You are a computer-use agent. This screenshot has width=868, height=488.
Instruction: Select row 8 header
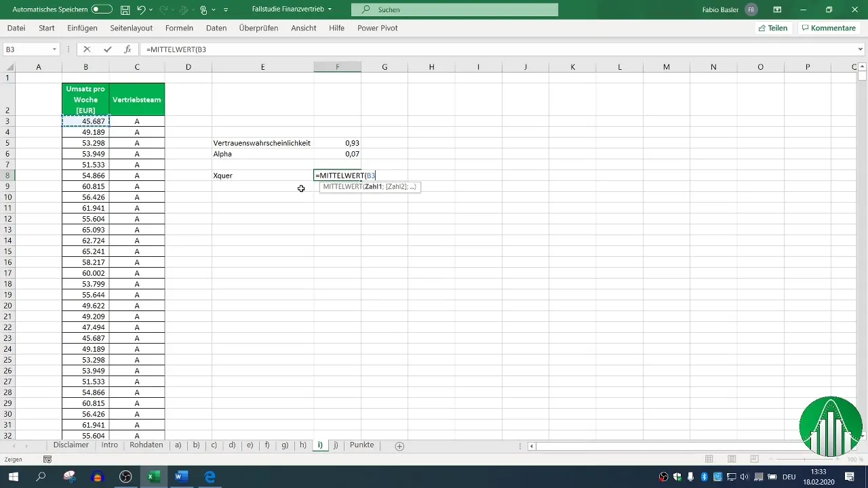(x=7, y=176)
